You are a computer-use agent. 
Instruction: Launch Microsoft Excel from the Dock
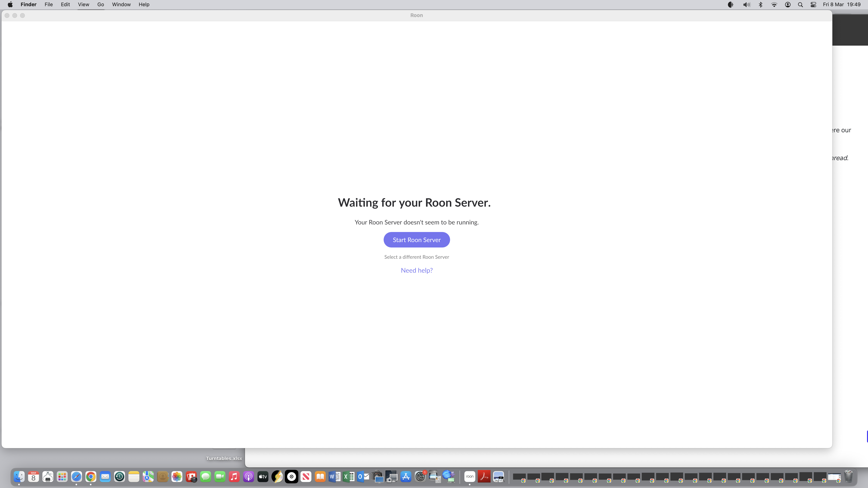coord(349,477)
